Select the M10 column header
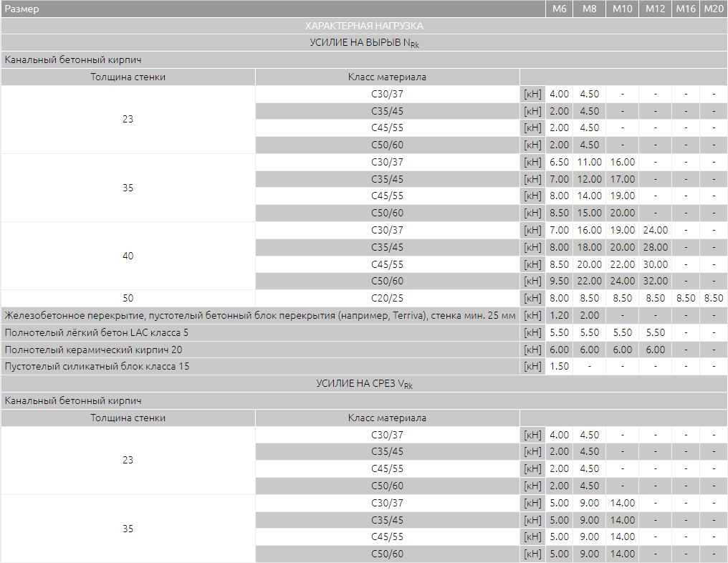Screen dimensions: 728x563 [622, 9]
